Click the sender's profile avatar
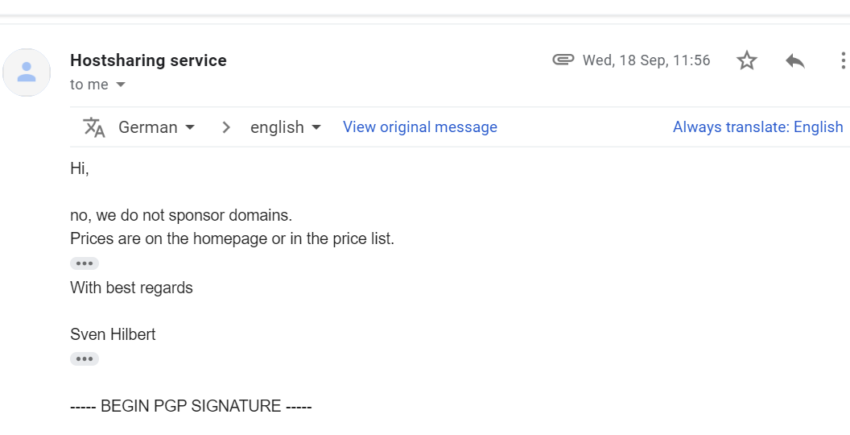 click(27, 72)
